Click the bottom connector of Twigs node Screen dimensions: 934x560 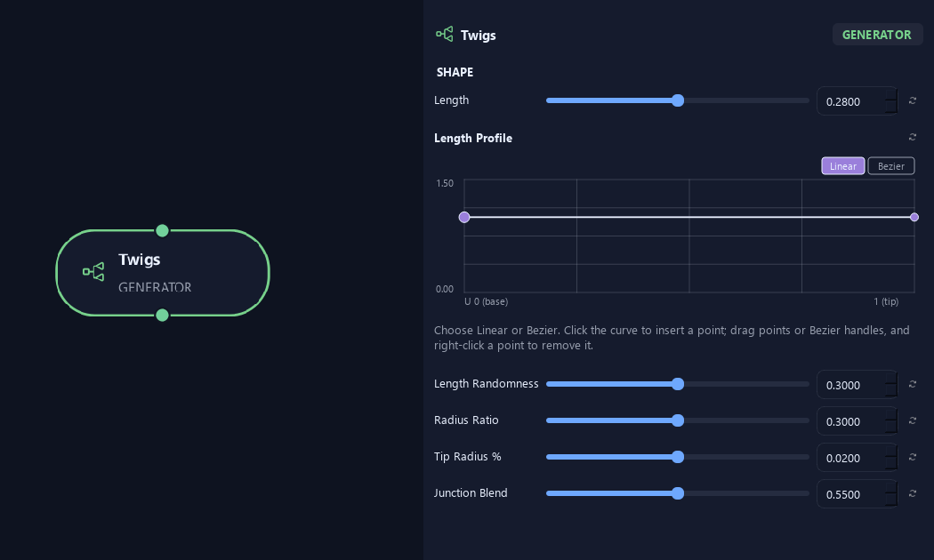coord(162,316)
